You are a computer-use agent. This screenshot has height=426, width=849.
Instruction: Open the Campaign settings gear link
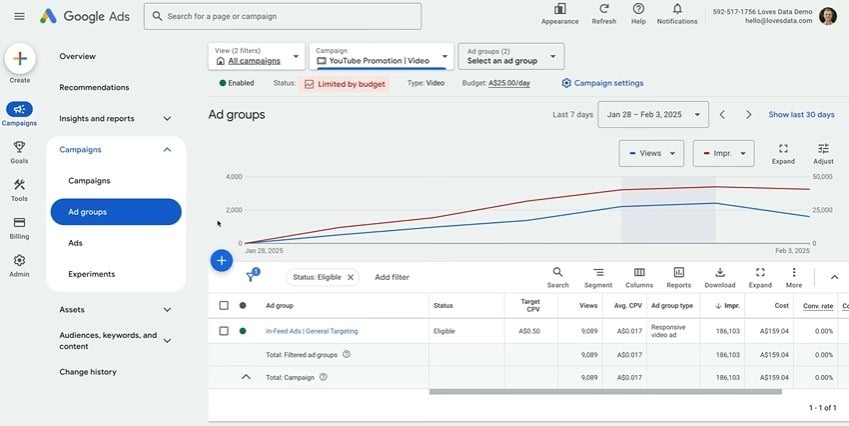click(x=603, y=83)
